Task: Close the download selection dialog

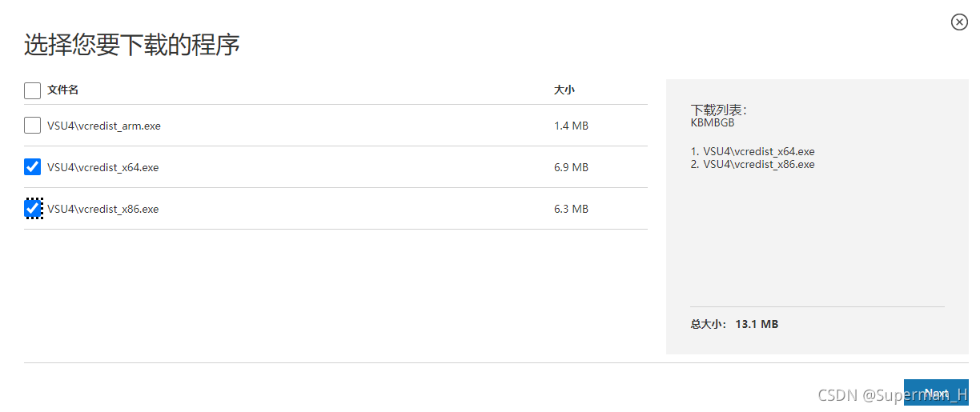Action: click(959, 22)
